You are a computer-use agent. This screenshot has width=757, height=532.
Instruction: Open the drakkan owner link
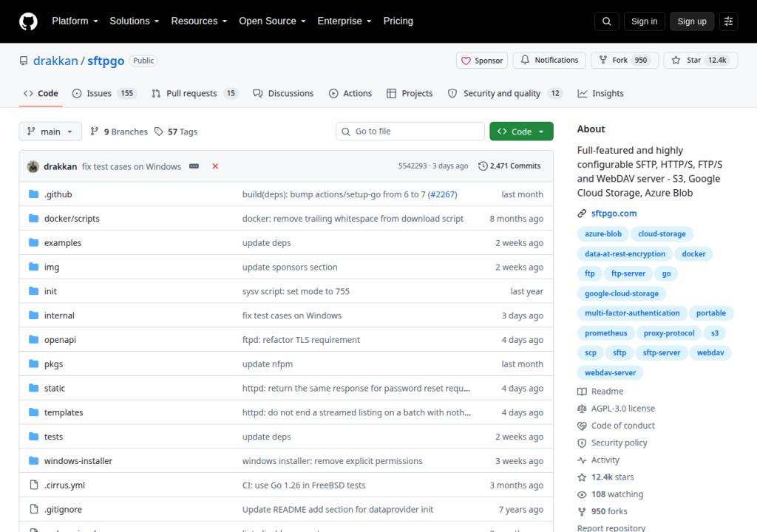click(55, 61)
